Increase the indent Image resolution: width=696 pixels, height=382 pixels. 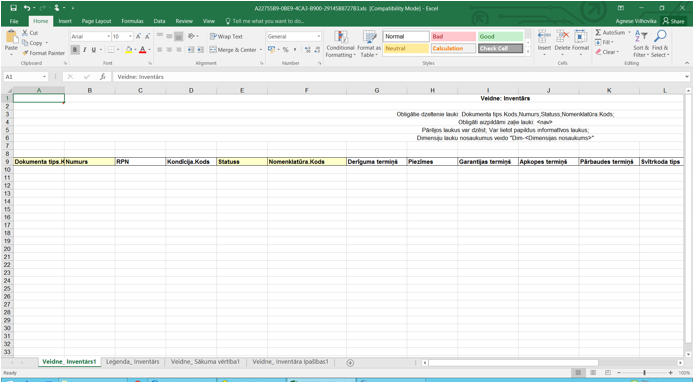(x=200, y=50)
